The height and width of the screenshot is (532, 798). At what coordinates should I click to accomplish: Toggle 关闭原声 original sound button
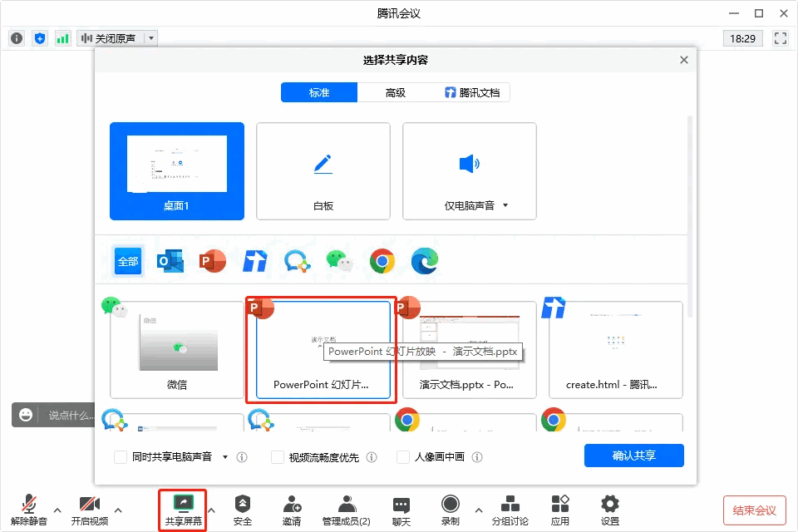pos(111,38)
